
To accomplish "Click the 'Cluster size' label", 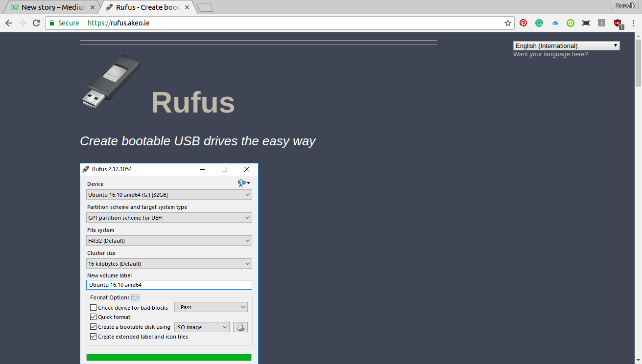I will pyautogui.click(x=101, y=253).
